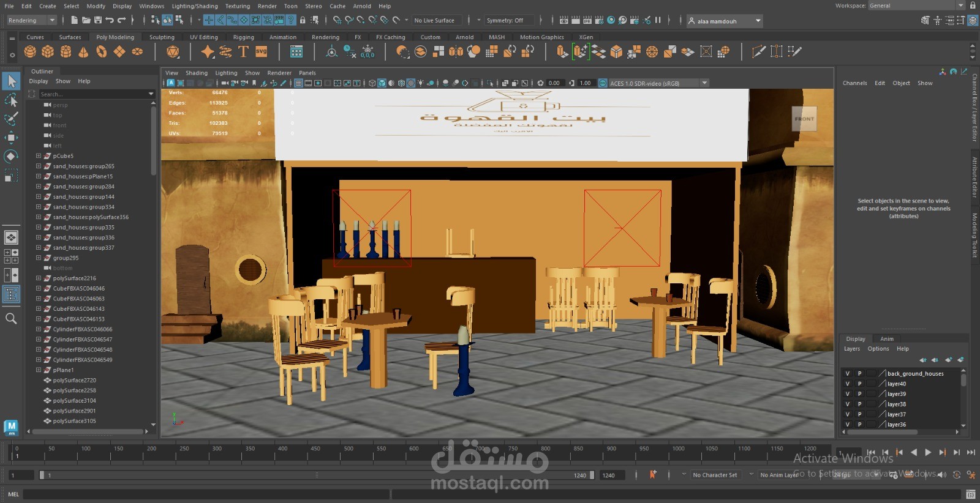Expand the group295 node in Outliner

[39, 258]
